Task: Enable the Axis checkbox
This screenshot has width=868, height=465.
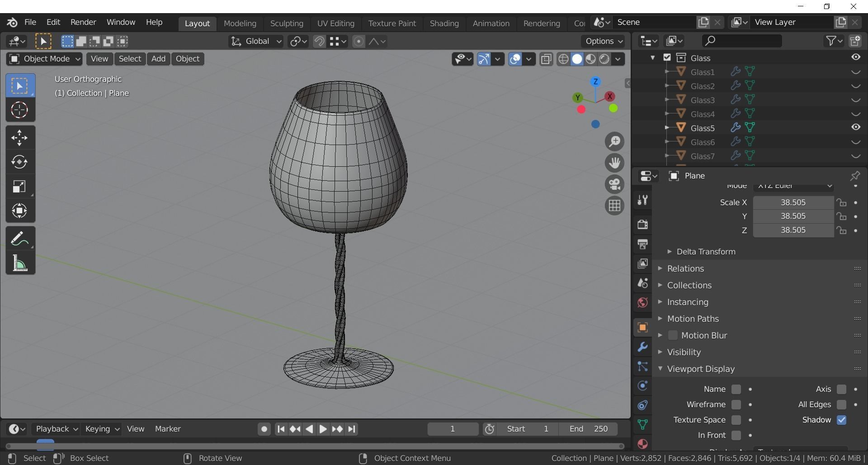Action: click(841, 389)
